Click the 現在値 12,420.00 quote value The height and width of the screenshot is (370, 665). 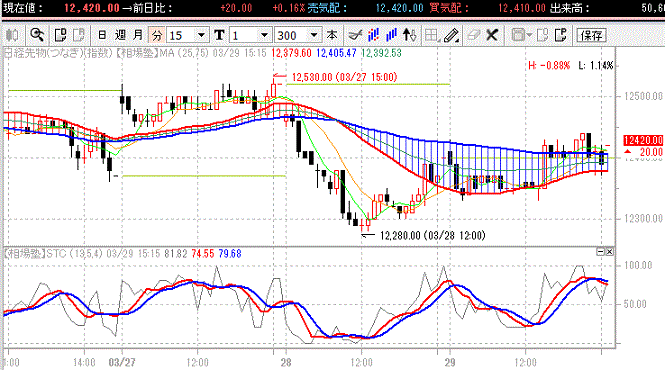pyautogui.click(x=92, y=8)
